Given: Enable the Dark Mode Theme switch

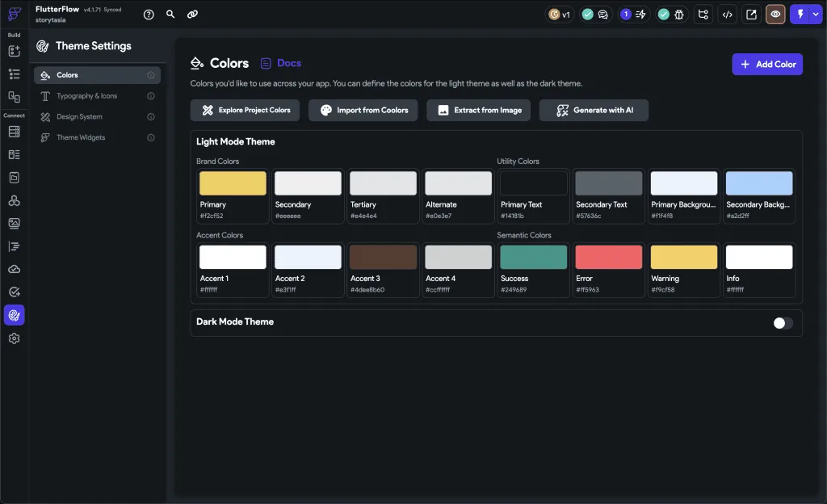Looking at the screenshot, I should point(783,323).
